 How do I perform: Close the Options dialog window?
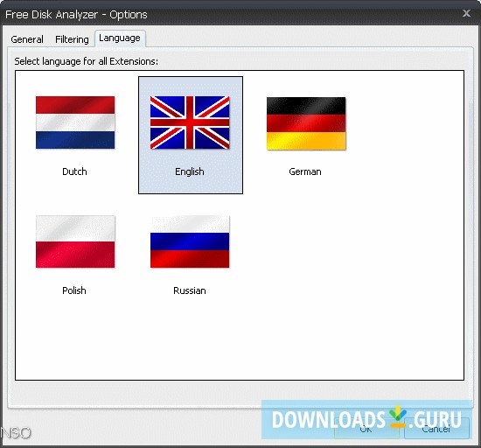tap(467, 13)
